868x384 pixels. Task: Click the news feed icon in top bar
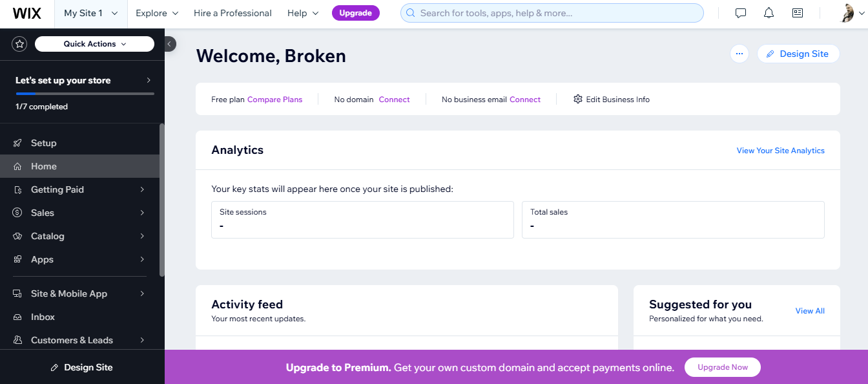tap(798, 13)
